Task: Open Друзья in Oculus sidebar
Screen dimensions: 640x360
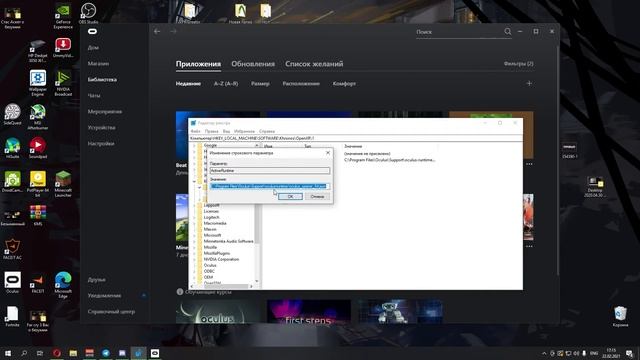Action: click(x=97, y=280)
